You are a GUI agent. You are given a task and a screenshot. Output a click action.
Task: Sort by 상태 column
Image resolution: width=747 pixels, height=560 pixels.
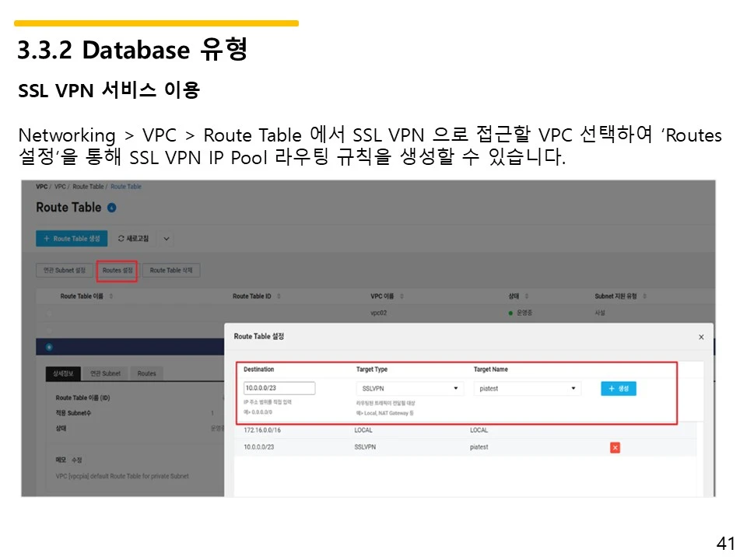[527, 296]
